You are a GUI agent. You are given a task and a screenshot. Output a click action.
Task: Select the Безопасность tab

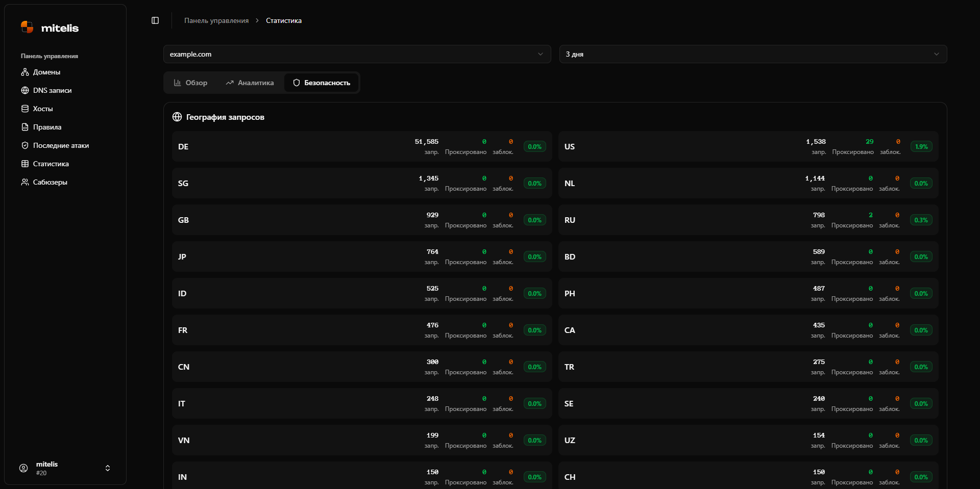click(x=322, y=83)
